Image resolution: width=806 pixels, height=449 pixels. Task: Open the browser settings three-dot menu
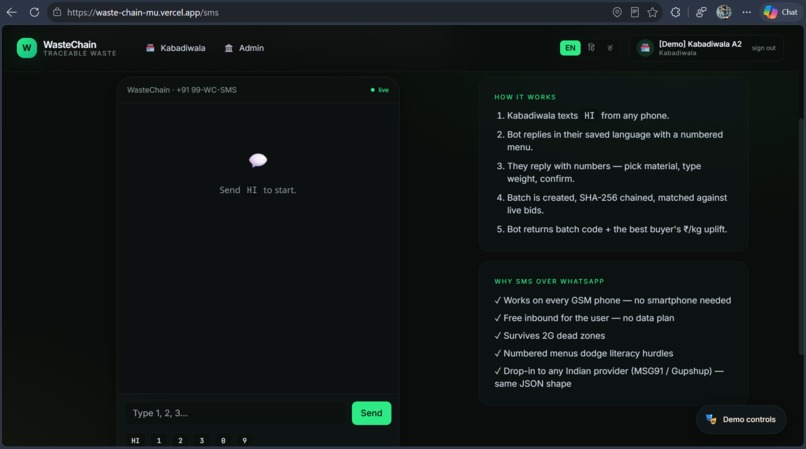pos(746,12)
